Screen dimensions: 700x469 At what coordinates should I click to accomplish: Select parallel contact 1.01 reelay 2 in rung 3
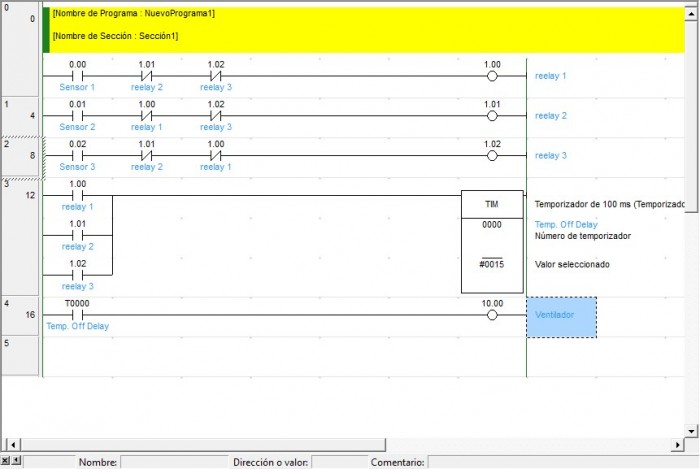[77, 235]
